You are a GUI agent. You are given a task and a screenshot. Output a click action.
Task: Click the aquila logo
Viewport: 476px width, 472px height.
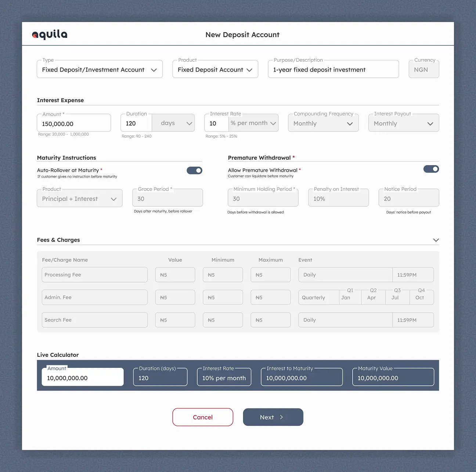[x=50, y=35]
